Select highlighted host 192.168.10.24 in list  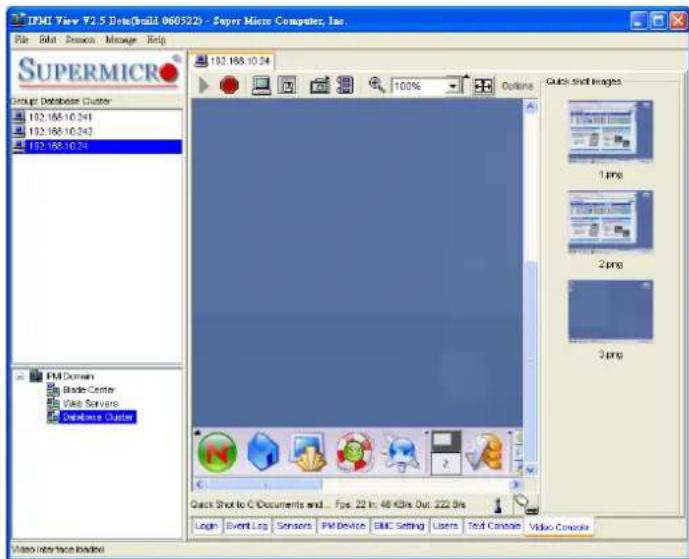point(97,146)
